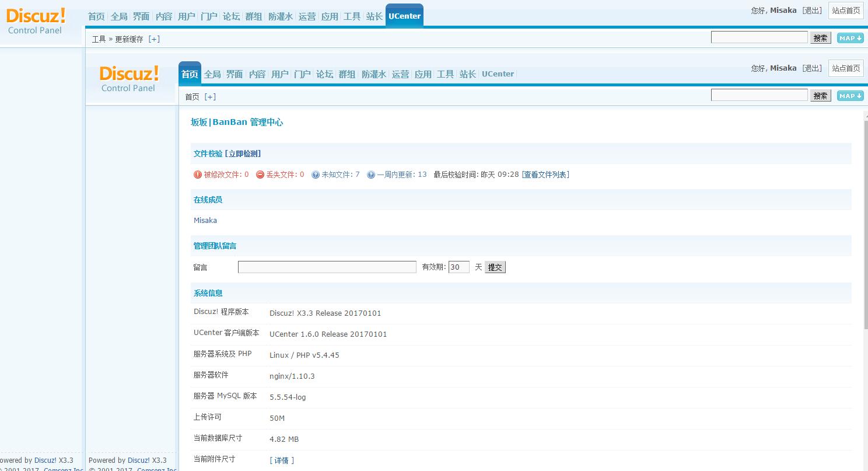Open 工具 in outer top navigation
This screenshot has width=868, height=471.
click(x=352, y=16)
